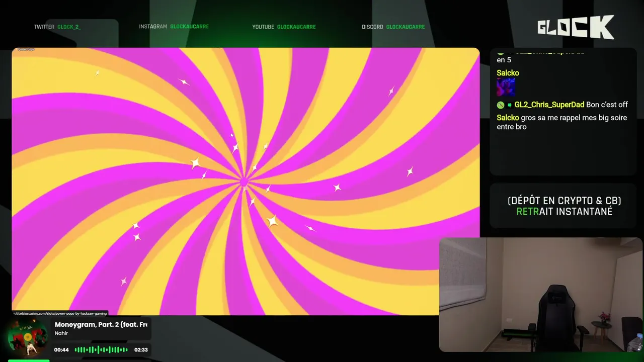Image resolution: width=644 pixels, height=362 pixels.
Task: Select the webcam feed showing the gaming chair
Action: point(540,295)
